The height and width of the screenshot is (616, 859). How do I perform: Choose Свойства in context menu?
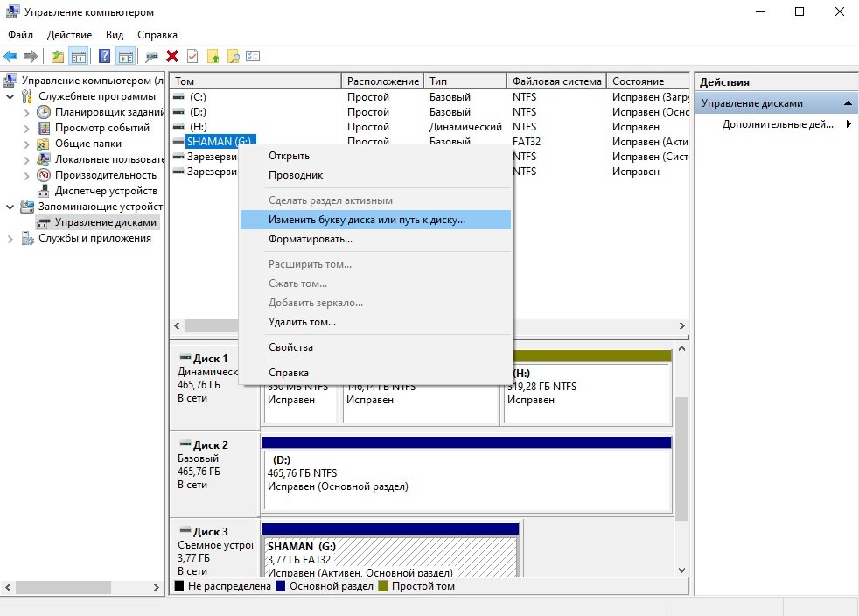(x=376, y=347)
